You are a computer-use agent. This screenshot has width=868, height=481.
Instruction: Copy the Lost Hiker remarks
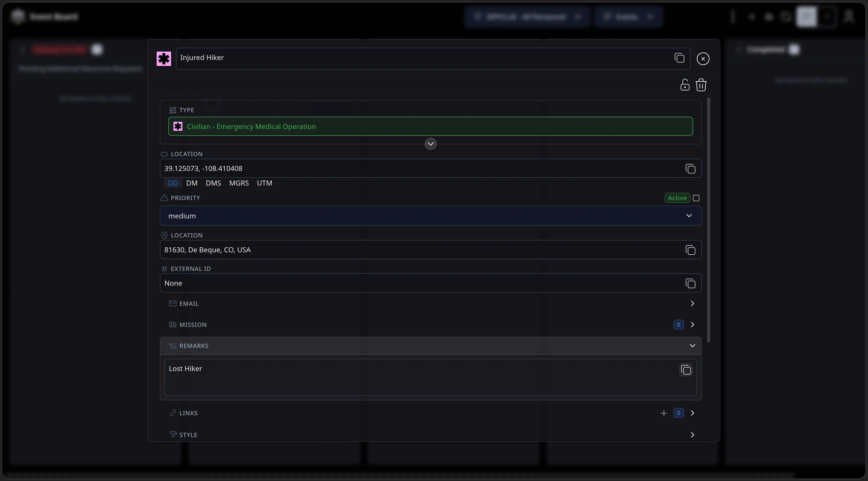click(686, 370)
